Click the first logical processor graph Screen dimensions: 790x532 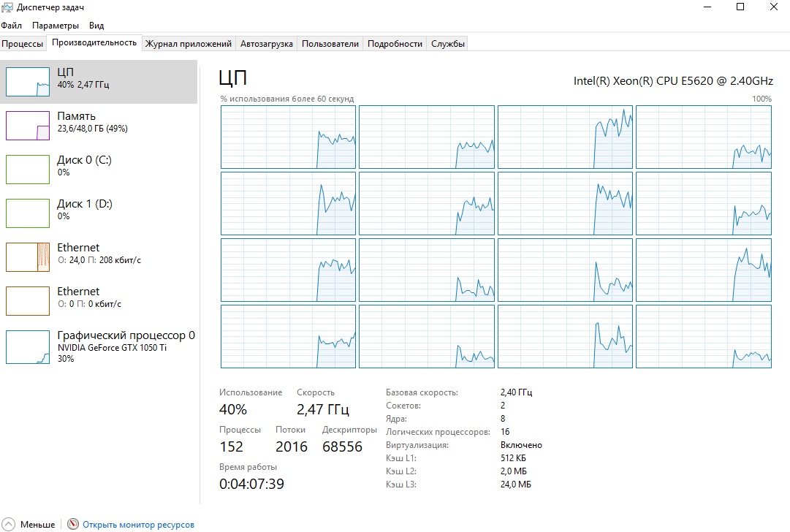click(288, 137)
